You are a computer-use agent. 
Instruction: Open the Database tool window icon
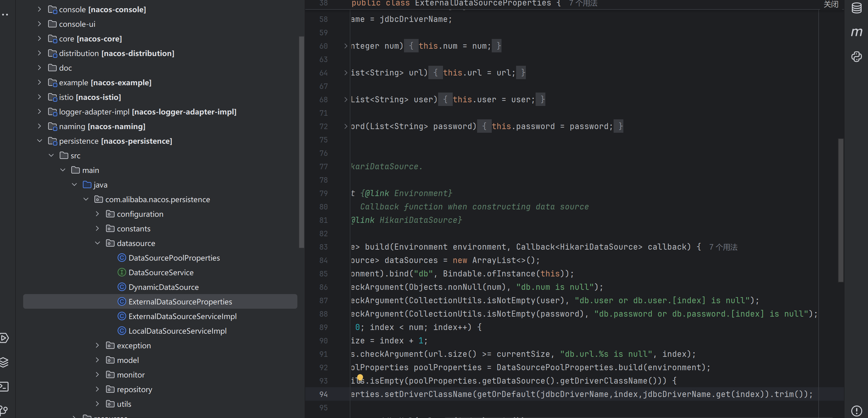(856, 8)
